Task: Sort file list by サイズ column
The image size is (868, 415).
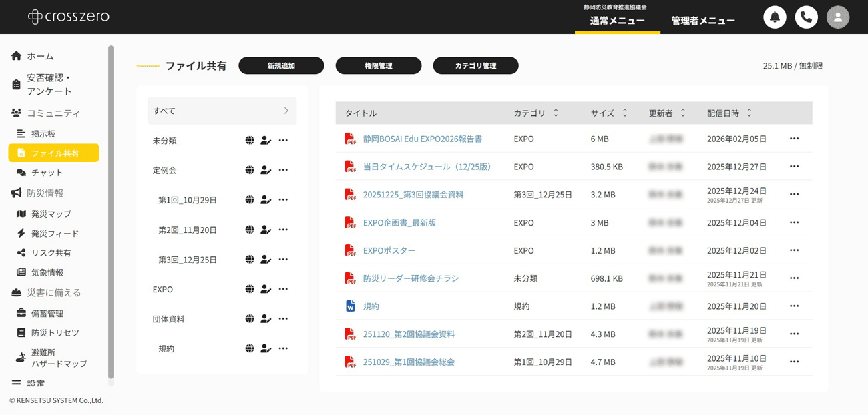Action: 625,113
